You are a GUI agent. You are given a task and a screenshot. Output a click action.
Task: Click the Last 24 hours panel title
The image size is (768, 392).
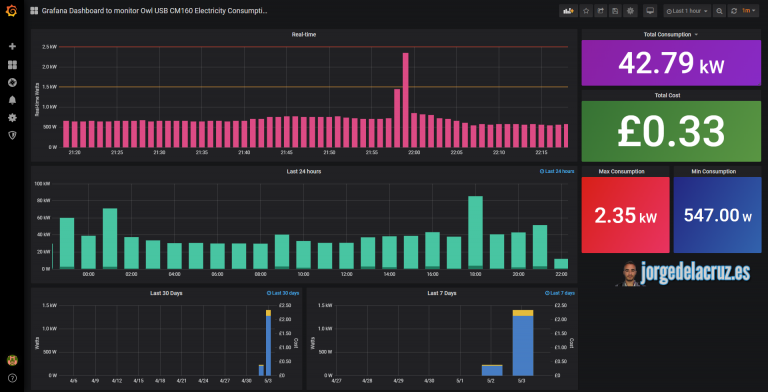coord(304,172)
